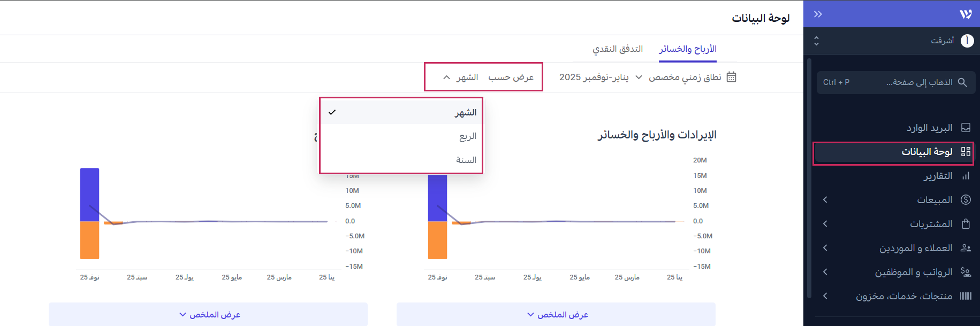Switch to the التدفق النقدي tab
The height and width of the screenshot is (326, 980).
(x=617, y=49)
